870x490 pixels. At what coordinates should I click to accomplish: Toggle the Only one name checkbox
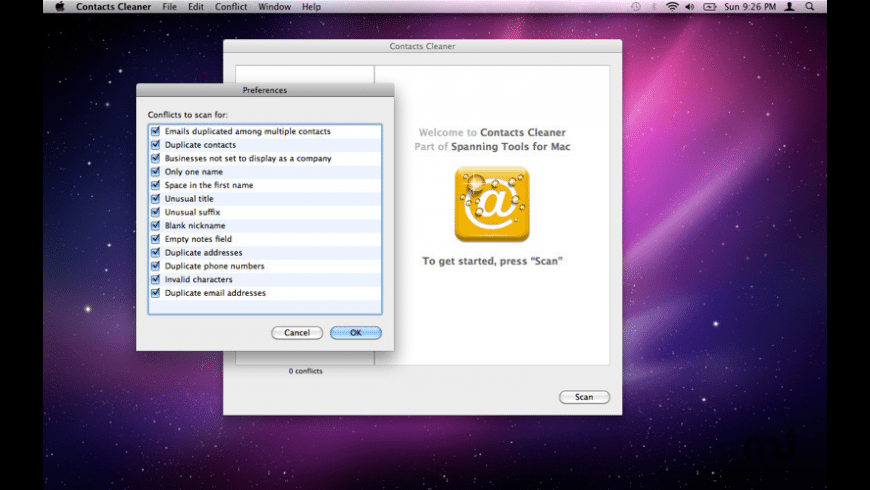[x=155, y=171]
